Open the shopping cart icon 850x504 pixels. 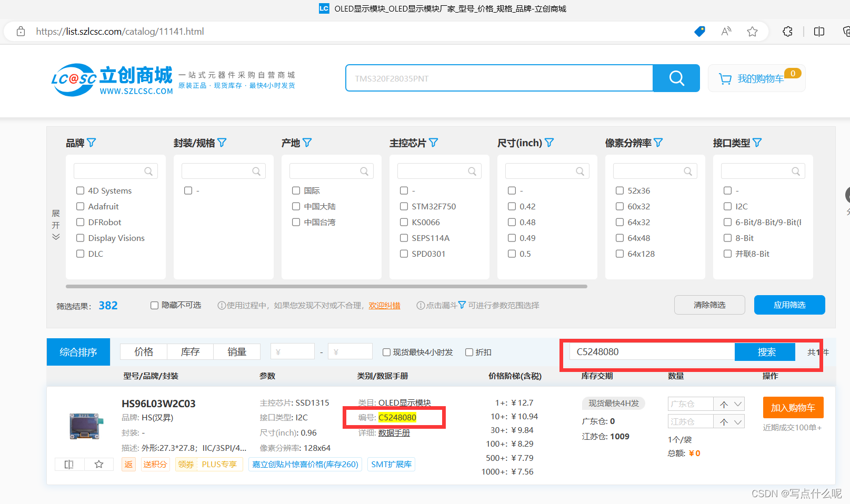[x=725, y=79]
